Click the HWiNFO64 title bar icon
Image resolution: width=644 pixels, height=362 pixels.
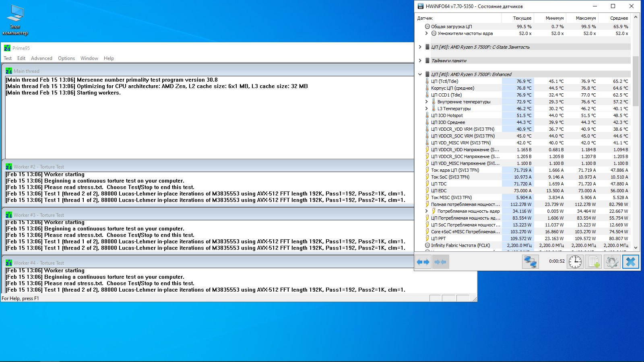coord(421,6)
